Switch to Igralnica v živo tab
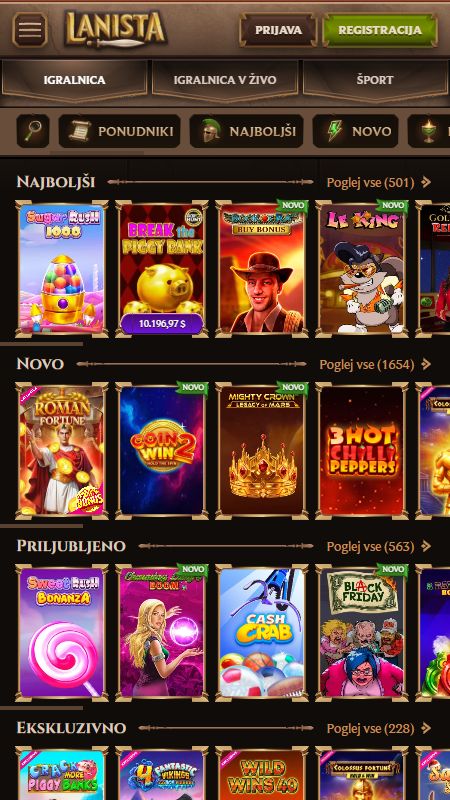The image size is (450, 800). 225,80
